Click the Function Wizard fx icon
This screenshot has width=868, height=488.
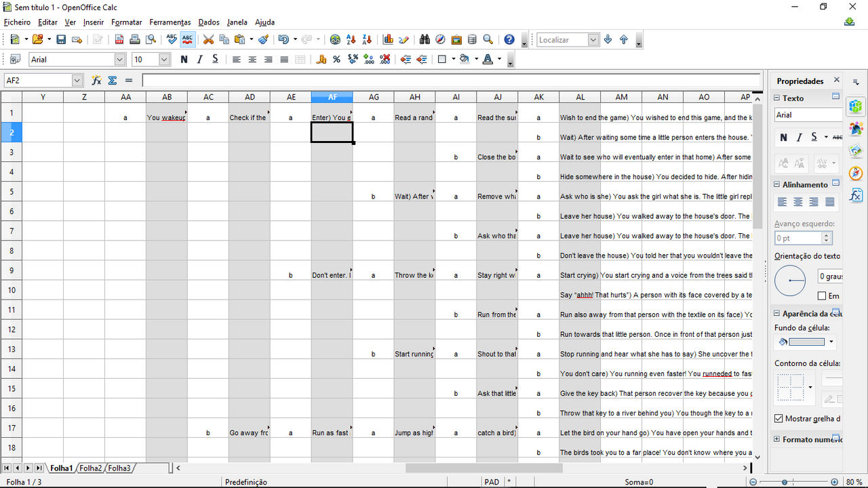point(96,80)
